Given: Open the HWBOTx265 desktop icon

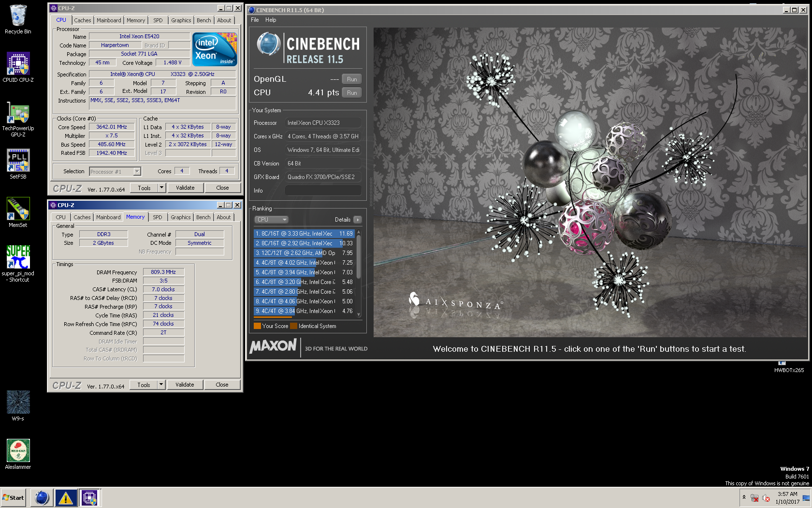Looking at the screenshot, I should point(789,367).
